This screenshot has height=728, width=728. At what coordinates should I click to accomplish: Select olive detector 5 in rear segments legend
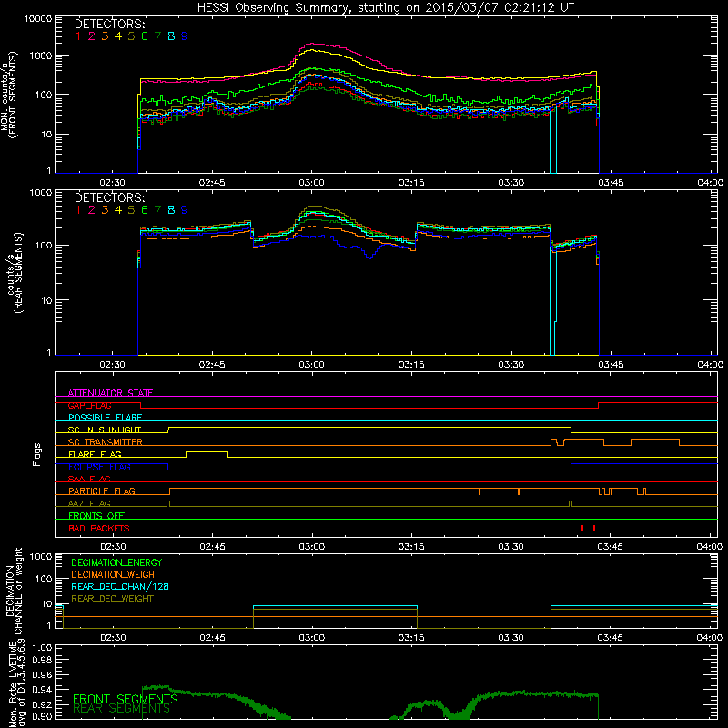[131, 210]
